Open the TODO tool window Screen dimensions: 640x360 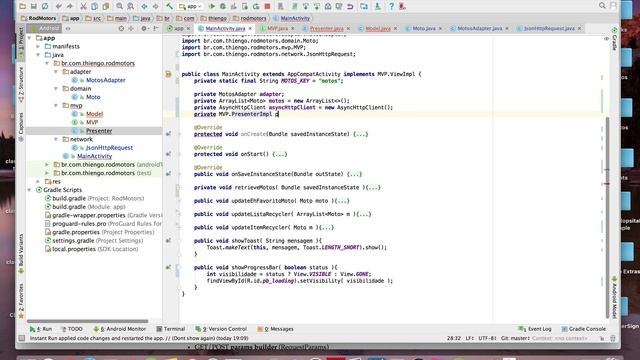point(72,329)
